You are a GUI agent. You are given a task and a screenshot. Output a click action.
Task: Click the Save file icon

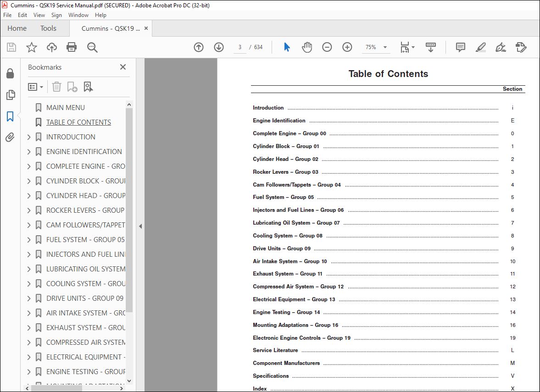(x=11, y=47)
